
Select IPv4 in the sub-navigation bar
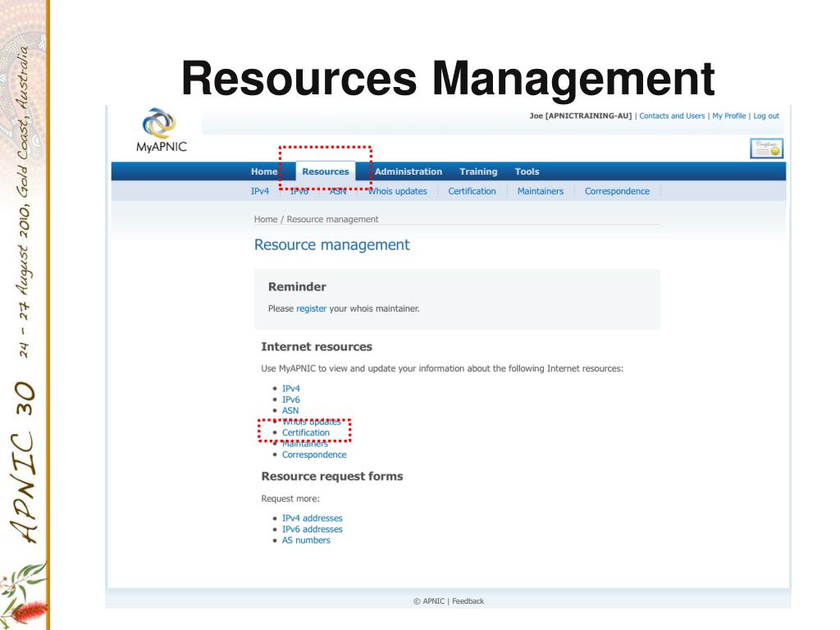[260, 191]
